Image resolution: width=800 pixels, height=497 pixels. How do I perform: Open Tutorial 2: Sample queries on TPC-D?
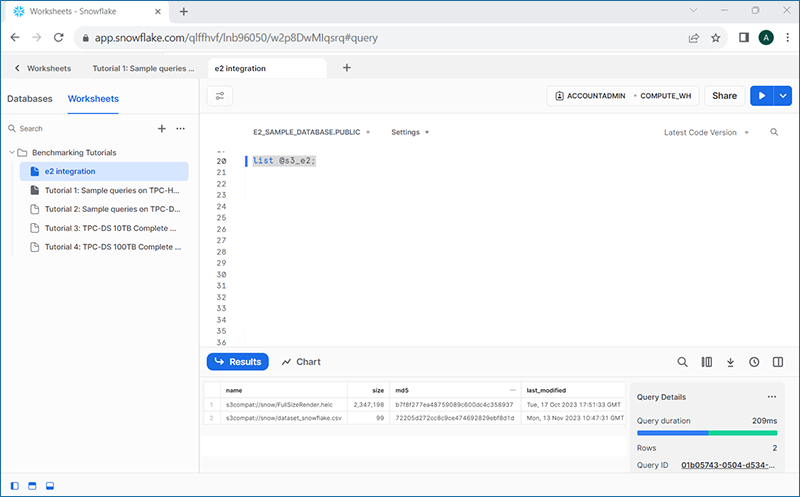click(x=104, y=209)
